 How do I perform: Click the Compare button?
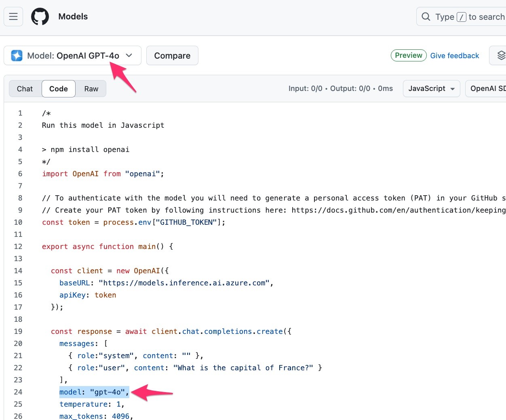point(172,55)
